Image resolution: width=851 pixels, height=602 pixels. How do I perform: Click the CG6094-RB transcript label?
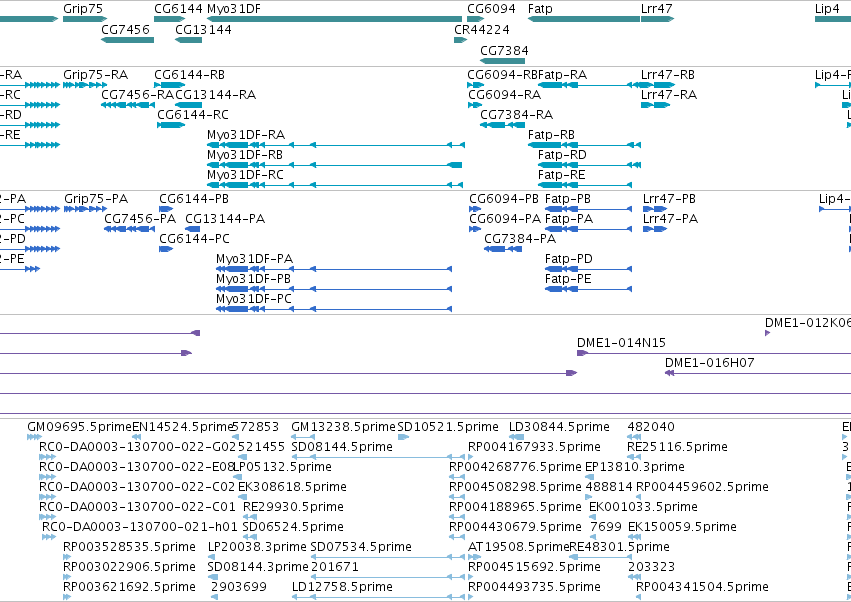(503, 75)
